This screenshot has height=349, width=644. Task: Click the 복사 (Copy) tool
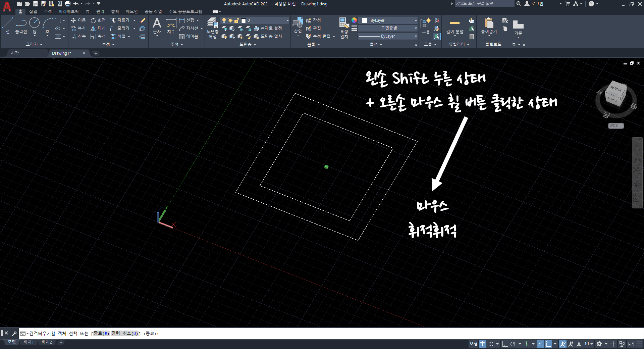78,29
